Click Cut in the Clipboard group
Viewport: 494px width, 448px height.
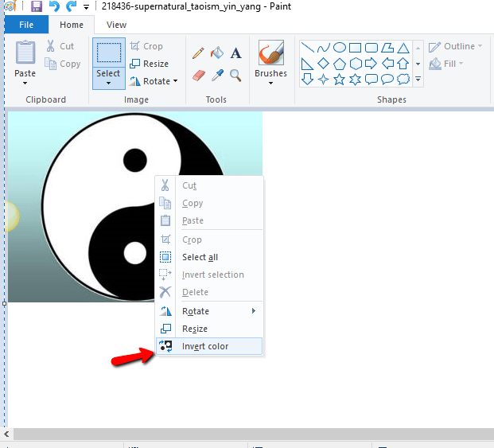coord(60,46)
